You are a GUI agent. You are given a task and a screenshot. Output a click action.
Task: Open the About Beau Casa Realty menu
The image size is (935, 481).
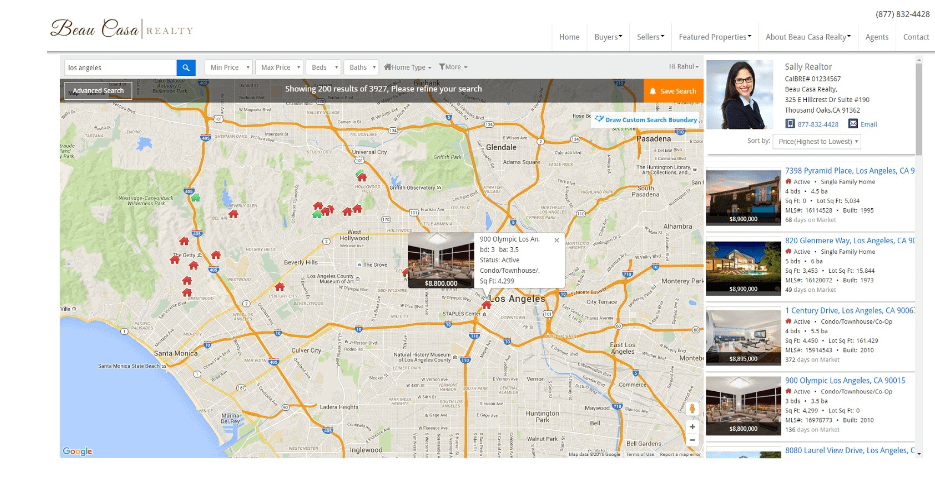pos(808,37)
